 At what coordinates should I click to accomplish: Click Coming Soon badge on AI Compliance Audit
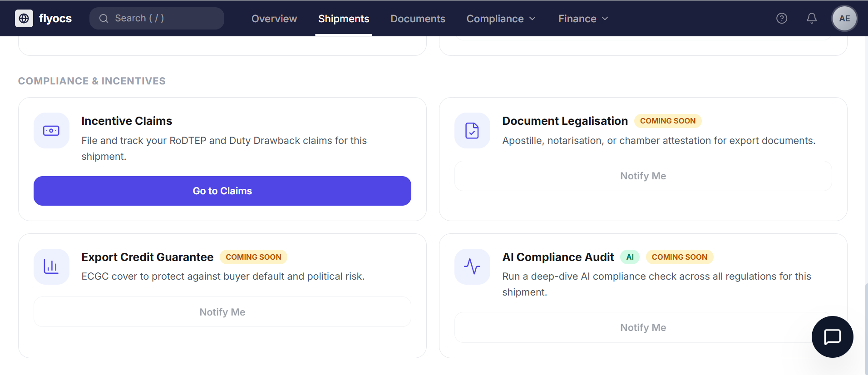tap(680, 257)
